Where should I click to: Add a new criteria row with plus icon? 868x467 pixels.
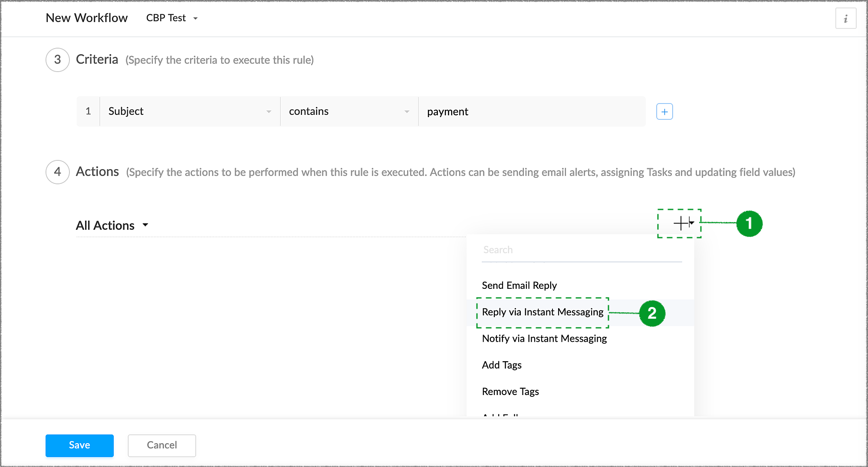point(664,112)
